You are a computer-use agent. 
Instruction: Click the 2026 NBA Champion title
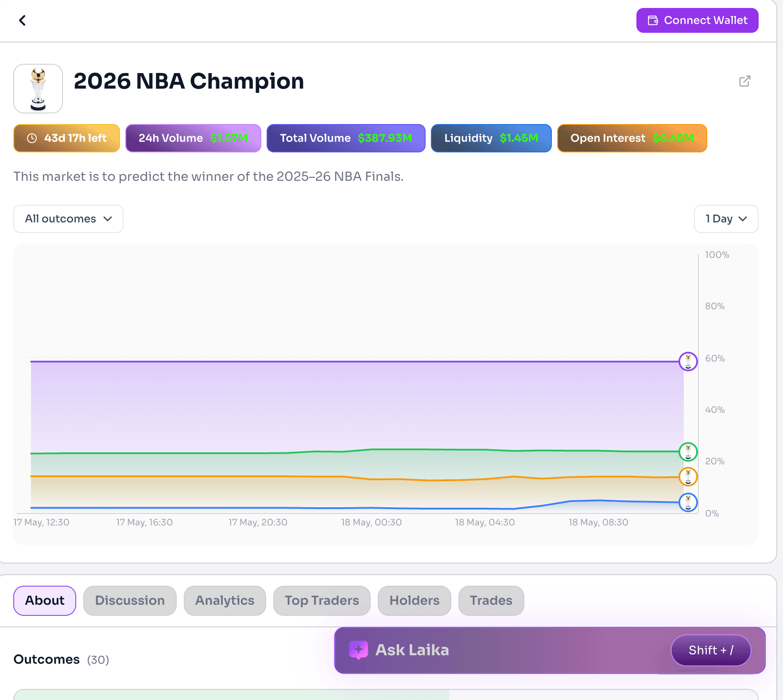(189, 82)
